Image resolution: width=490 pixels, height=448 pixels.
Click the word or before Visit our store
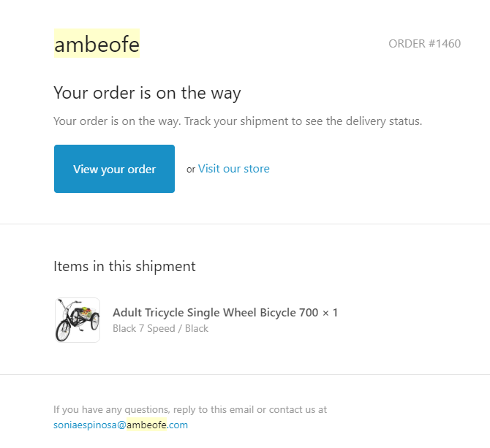pos(191,170)
